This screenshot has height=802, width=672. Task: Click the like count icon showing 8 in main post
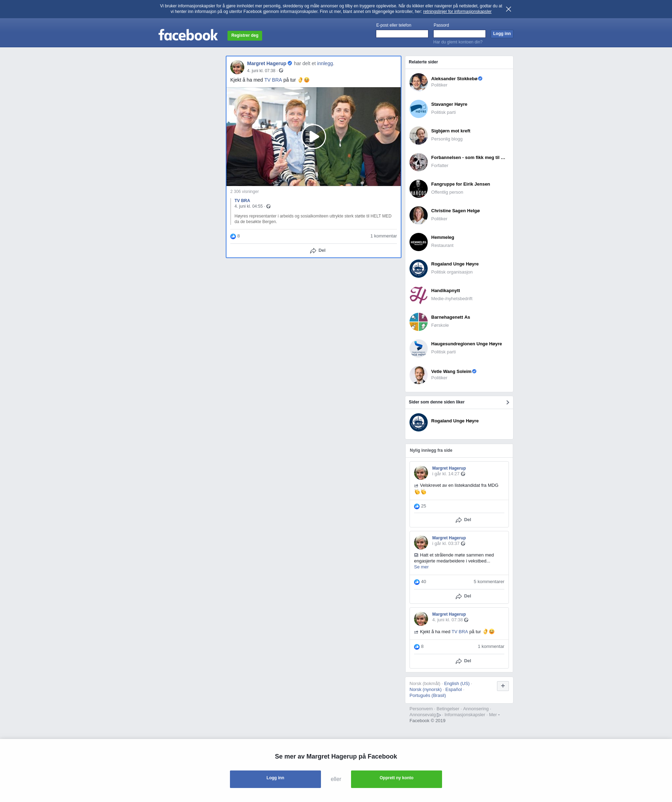pos(233,236)
